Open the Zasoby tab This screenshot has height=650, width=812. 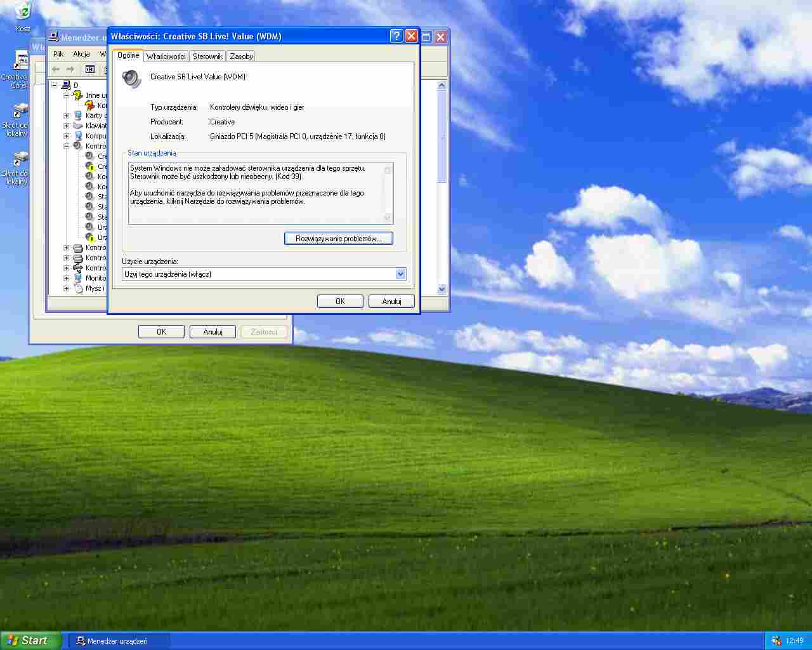click(x=241, y=56)
